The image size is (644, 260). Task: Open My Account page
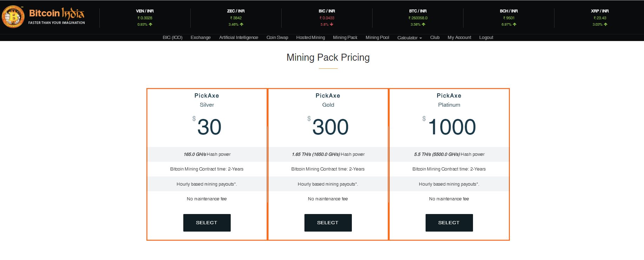(459, 38)
